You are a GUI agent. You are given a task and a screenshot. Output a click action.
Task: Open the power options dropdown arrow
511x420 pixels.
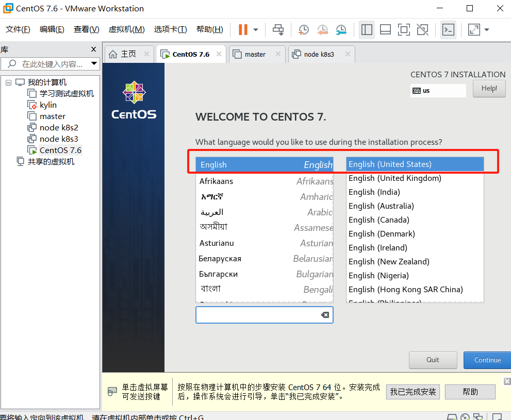[x=256, y=29]
